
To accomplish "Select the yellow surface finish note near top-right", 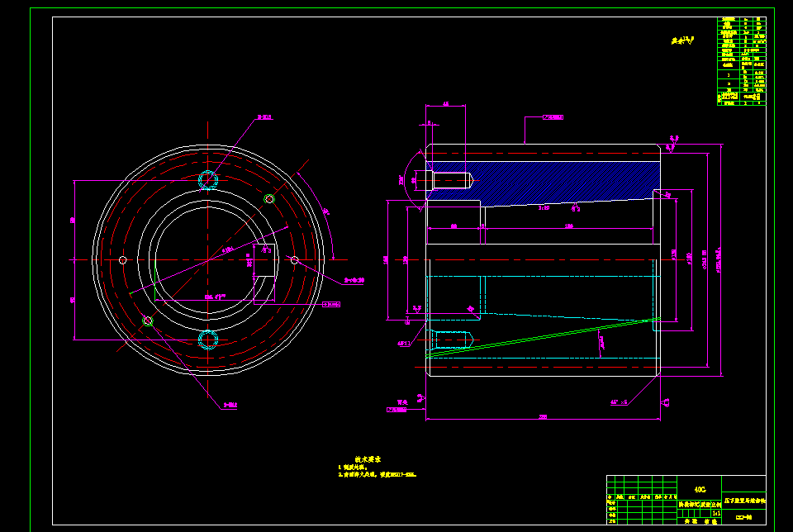I will [683, 40].
